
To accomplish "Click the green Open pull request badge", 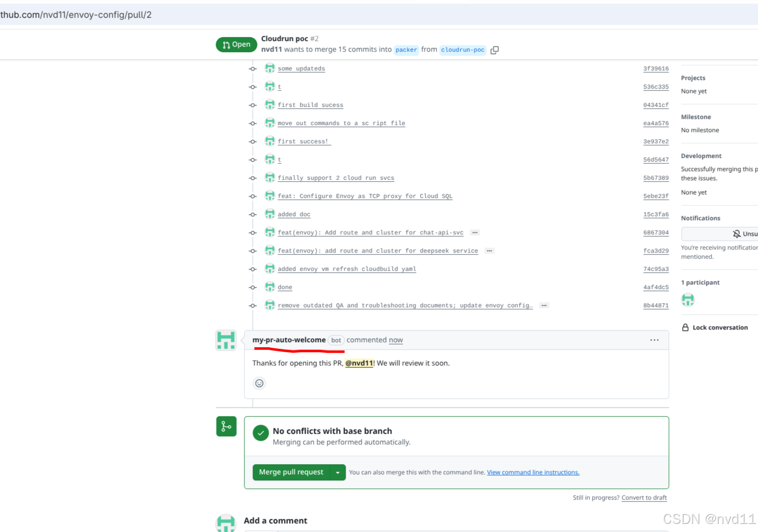I will pyautogui.click(x=236, y=45).
